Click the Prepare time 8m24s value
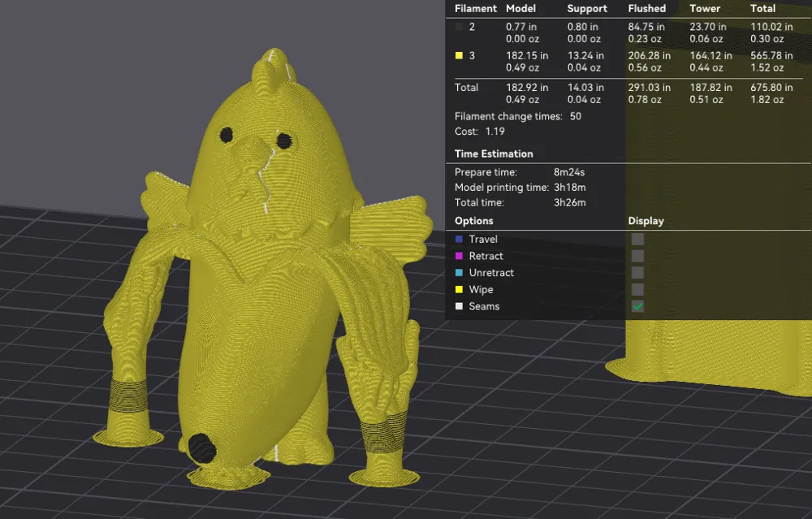This screenshot has width=812, height=519. click(569, 172)
